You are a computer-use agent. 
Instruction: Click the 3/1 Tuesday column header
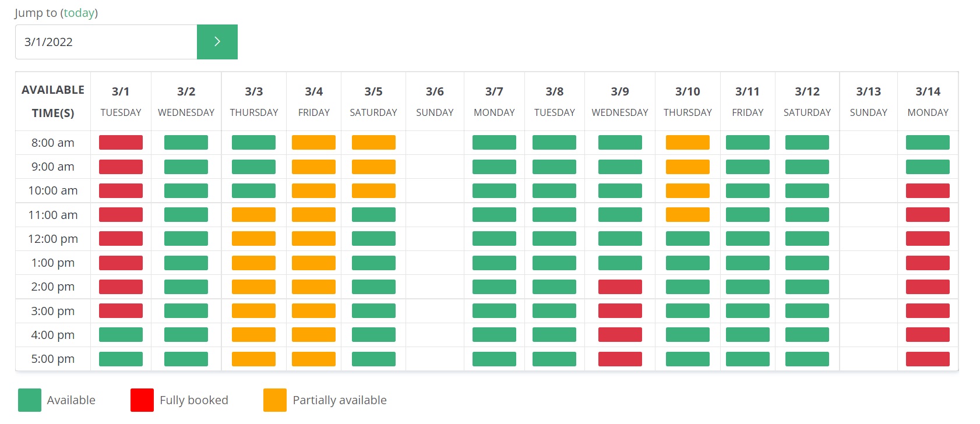point(121,101)
